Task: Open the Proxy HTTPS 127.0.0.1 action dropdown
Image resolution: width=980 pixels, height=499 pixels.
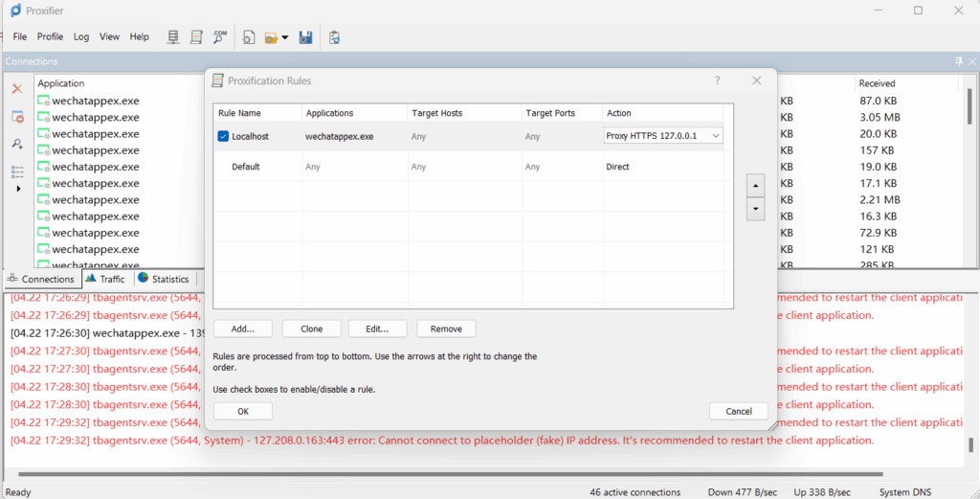Action: [x=715, y=136]
